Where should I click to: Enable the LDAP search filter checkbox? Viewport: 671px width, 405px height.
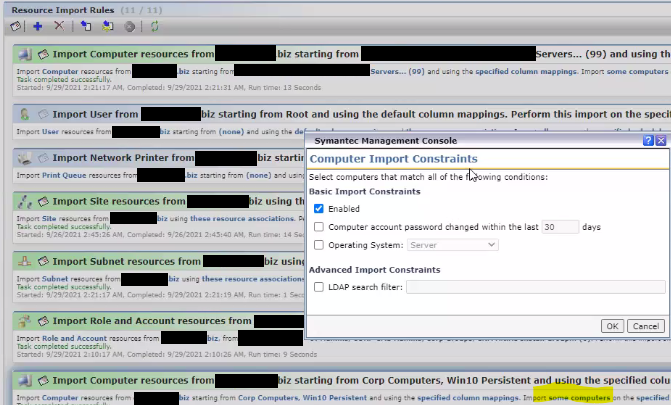click(x=318, y=287)
